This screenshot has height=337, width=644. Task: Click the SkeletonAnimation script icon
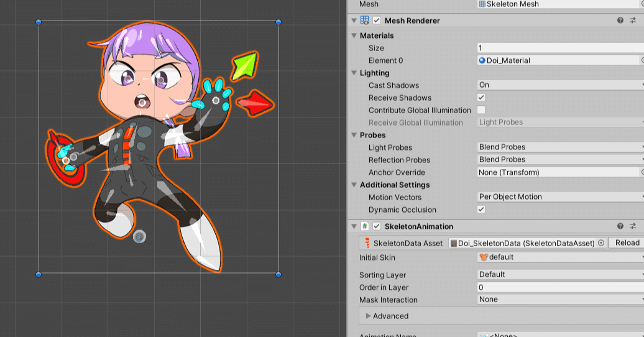(x=365, y=226)
